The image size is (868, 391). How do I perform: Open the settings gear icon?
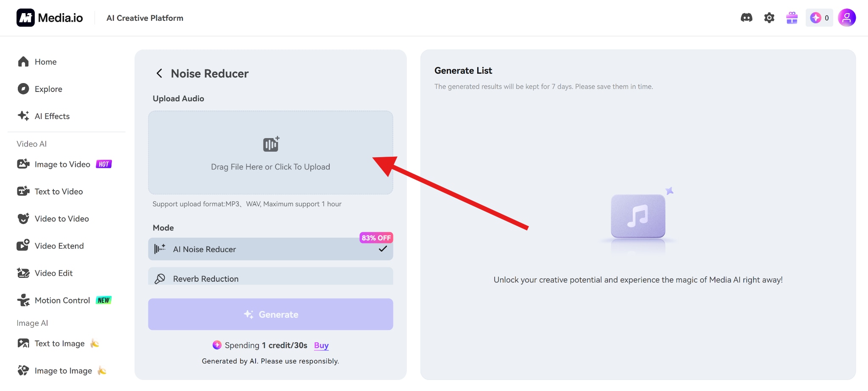point(769,18)
